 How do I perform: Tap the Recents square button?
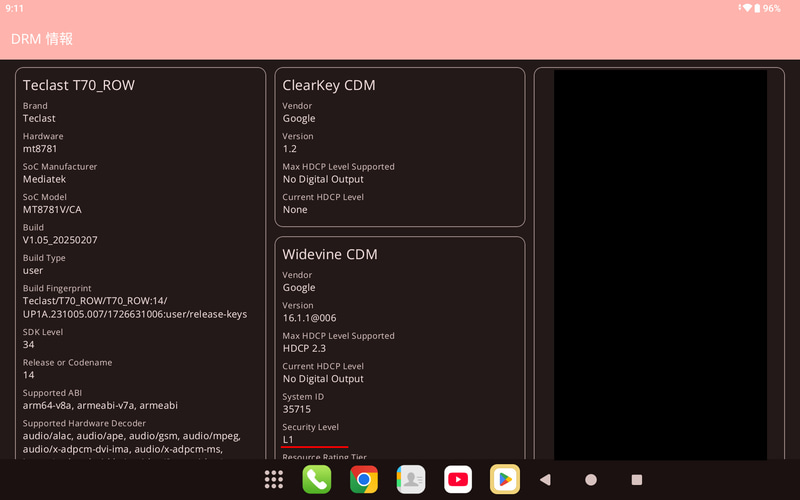click(637, 480)
